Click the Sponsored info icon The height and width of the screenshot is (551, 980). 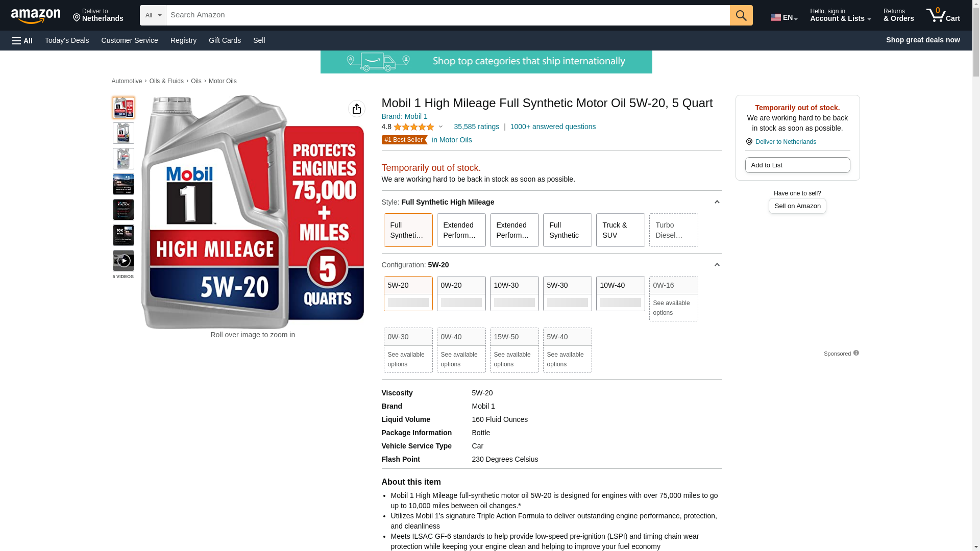tap(856, 353)
